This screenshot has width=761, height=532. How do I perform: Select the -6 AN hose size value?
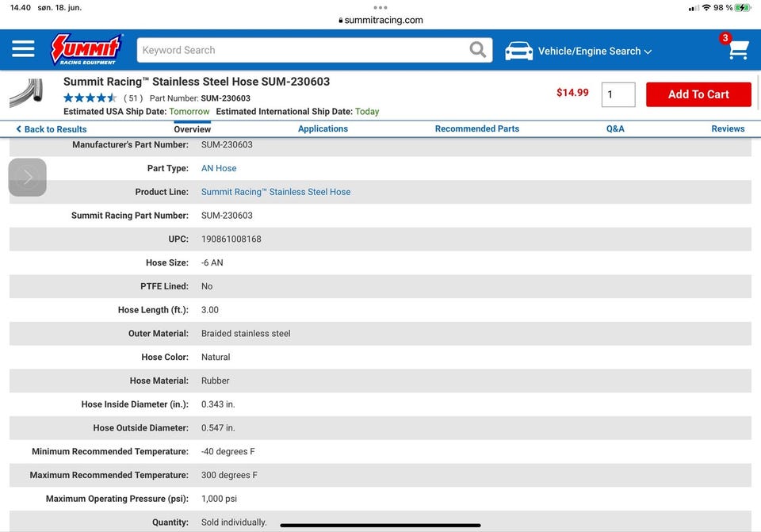212,263
